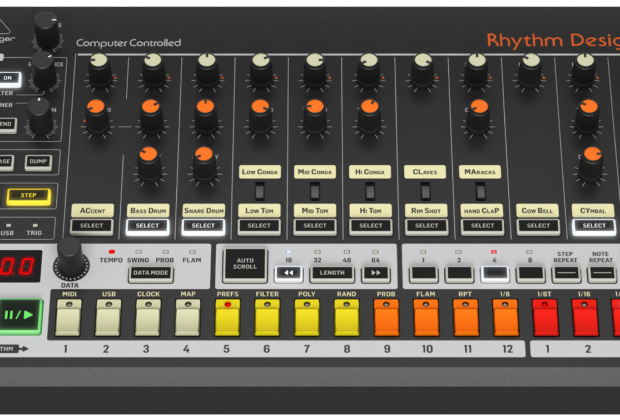620x420 pixels.
Task: Hit step key 2 labeled USB
Action: tap(108, 318)
